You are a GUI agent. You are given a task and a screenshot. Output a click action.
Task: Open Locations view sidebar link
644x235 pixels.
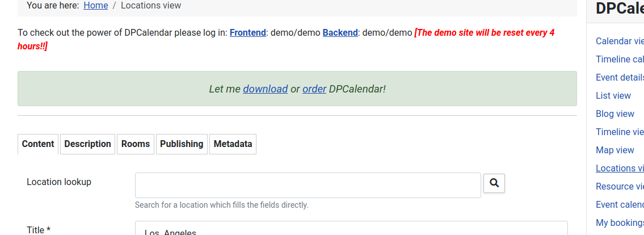[x=620, y=168]
